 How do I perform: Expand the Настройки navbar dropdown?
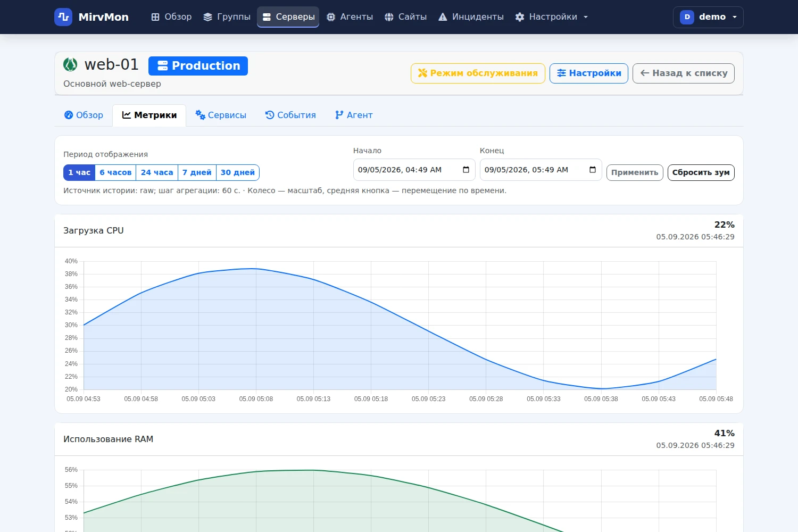552,17
